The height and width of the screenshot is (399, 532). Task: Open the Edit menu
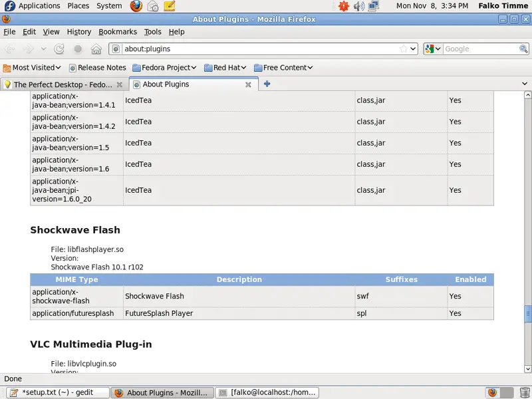[29, 32]
